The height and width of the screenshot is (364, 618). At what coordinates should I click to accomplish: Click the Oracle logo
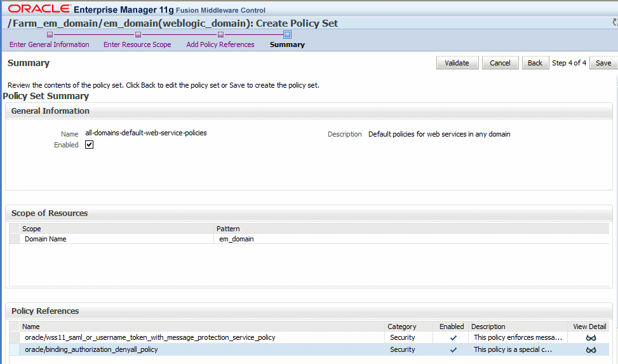(39, 9)
